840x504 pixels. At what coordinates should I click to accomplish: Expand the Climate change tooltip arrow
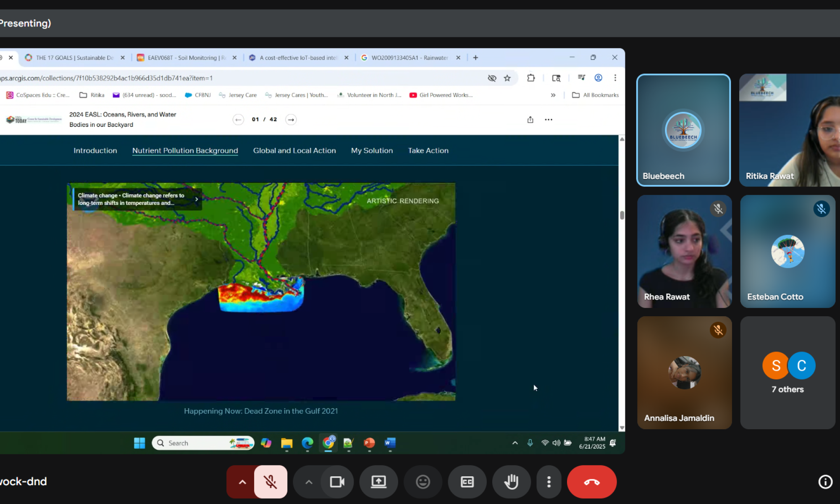pyautogui.click(x=196, y=199)
